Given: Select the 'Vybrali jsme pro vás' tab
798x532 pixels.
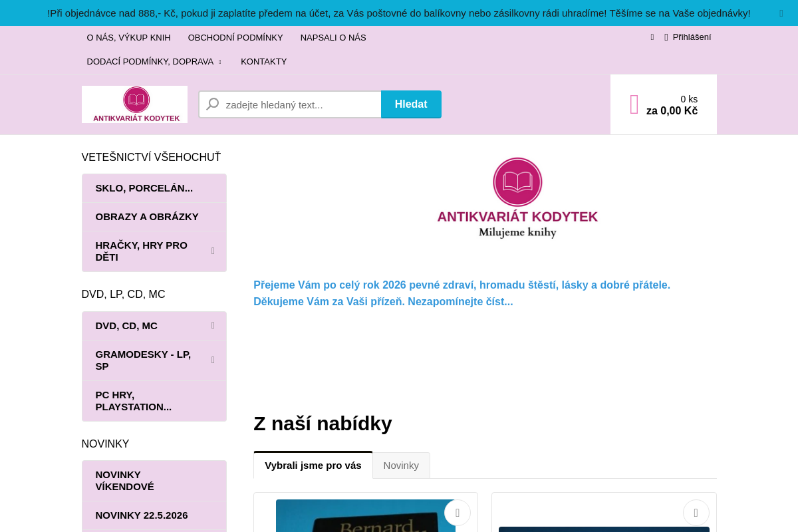Looking at the screenshot, I should (313, 465).
